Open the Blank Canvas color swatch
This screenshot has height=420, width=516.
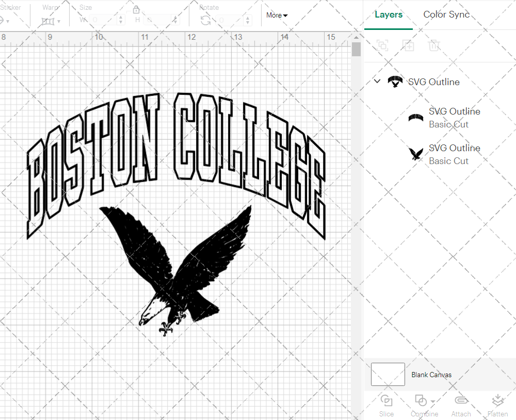coord(388,375)
